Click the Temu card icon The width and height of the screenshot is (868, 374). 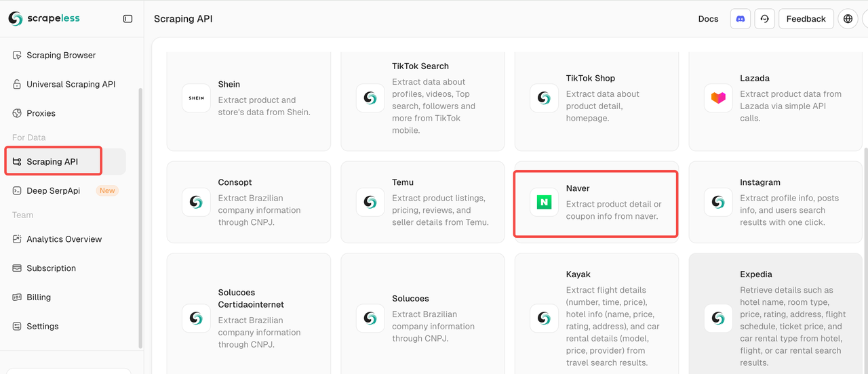click(370, 202)
